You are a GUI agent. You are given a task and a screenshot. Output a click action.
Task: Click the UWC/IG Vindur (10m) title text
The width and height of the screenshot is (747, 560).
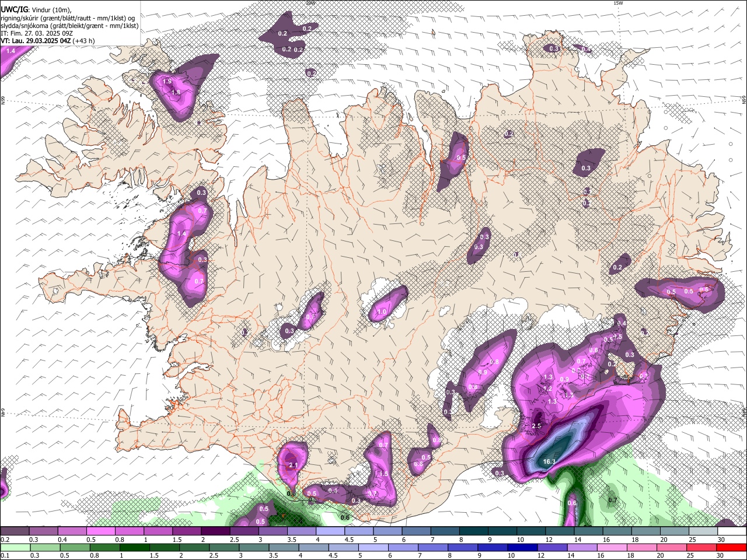(x=36, y=9)
